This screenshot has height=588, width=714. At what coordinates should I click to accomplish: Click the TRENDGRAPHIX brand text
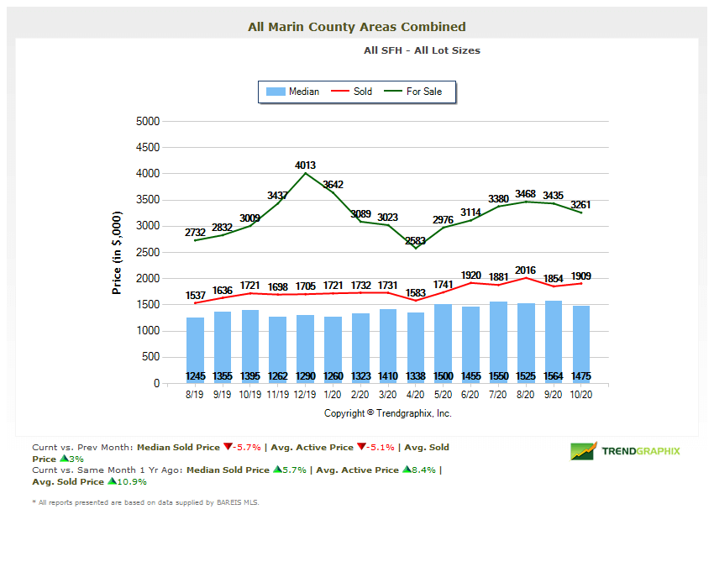point(641,451)
